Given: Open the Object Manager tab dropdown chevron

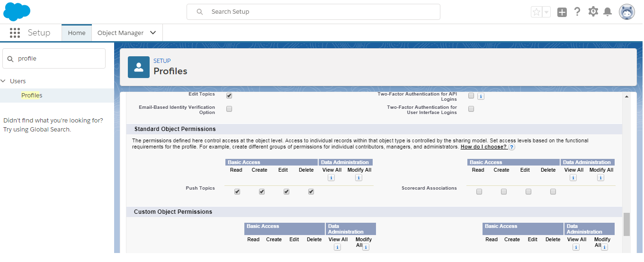Looking at the screenshot, I should tap(153, 33).
